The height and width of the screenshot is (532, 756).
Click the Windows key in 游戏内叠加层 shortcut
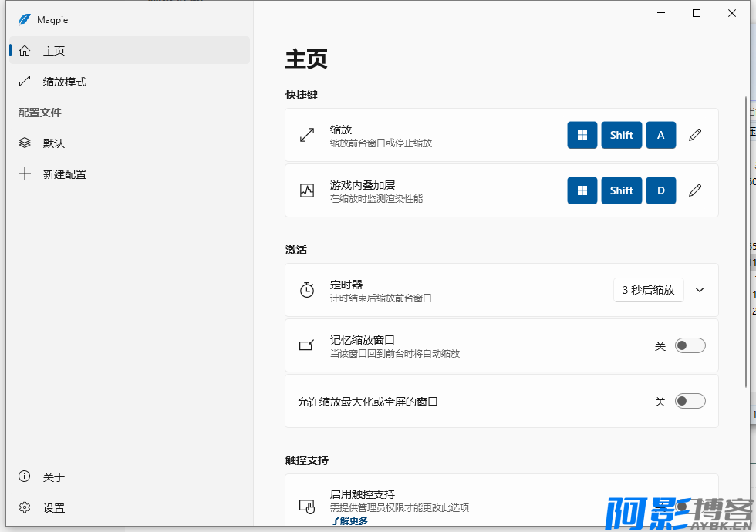(x=582, y=190)
